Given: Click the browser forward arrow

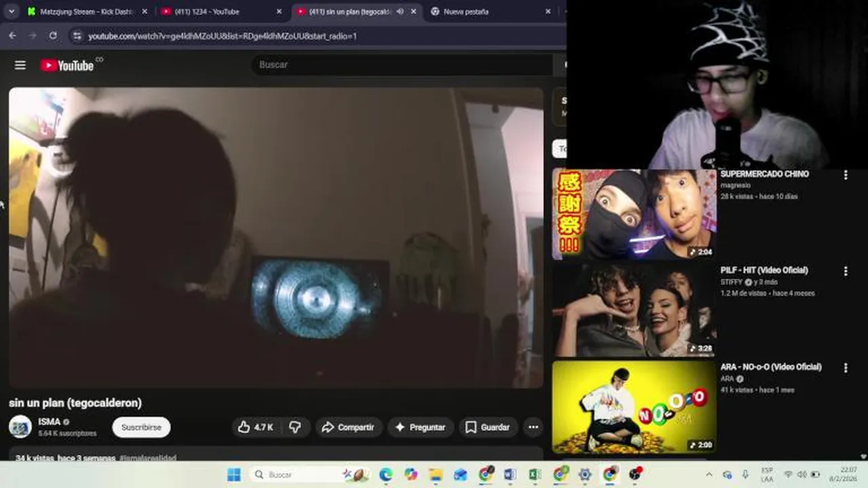Looking at the screenshot, I should click(32, 35).
